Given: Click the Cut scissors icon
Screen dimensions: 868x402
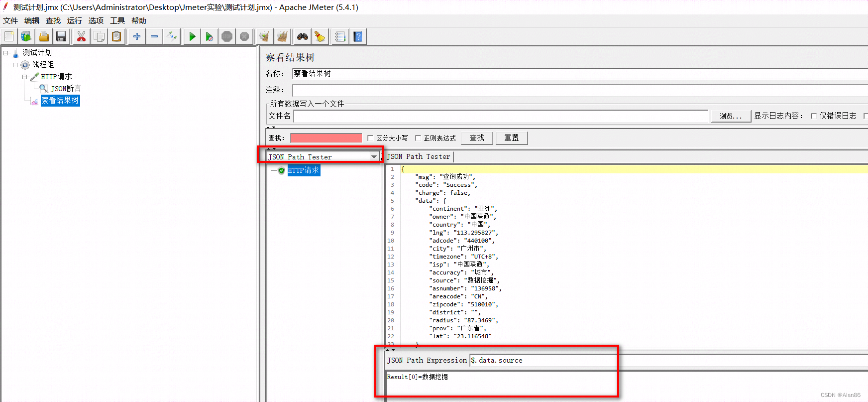Looking at the screenshot, I should coord(81,36).
